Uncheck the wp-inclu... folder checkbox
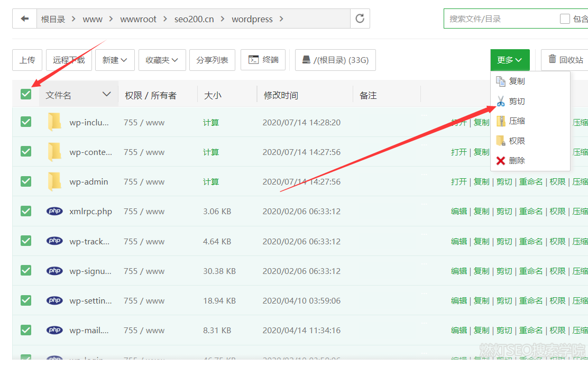The image size is (588, 366). pyautogui.click(x=26, y=122)
